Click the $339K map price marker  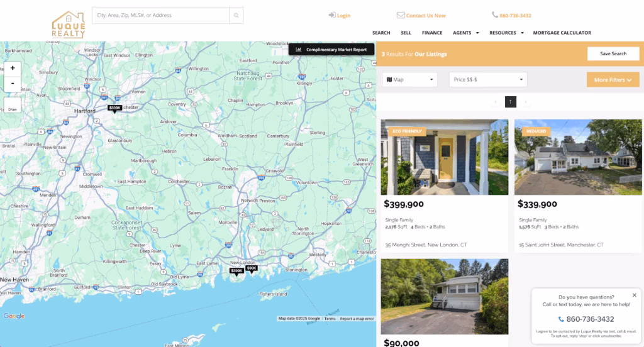tap(114, 108)
